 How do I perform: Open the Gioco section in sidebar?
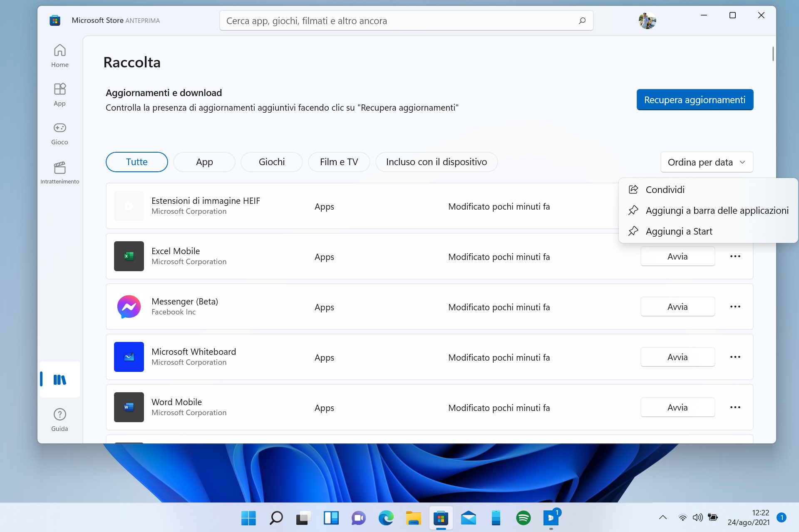click(60, 134)
